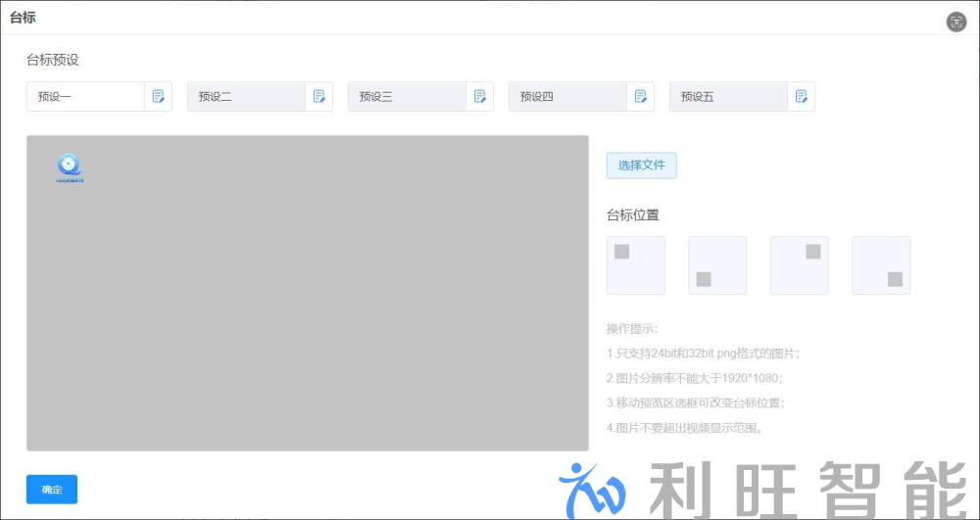Image resolution: width=980 pixels, height=520 pixels.
Task: Click the 确定 confirm button
Action: [52, 490]
